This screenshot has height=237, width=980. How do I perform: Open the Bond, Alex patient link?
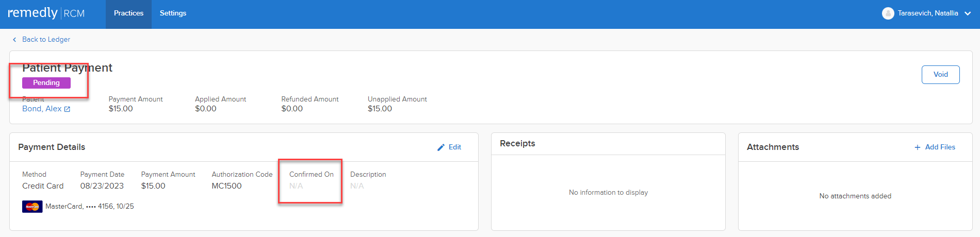click(42, 109)
